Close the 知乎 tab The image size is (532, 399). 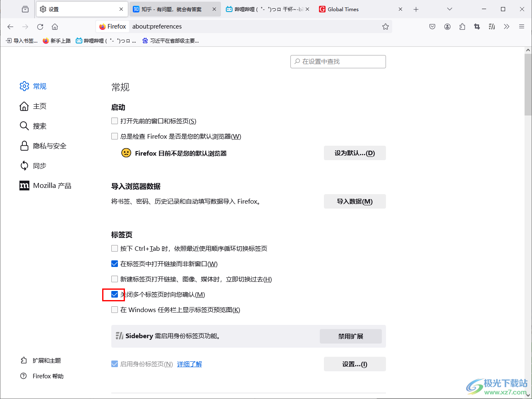(x=214, y=9)
